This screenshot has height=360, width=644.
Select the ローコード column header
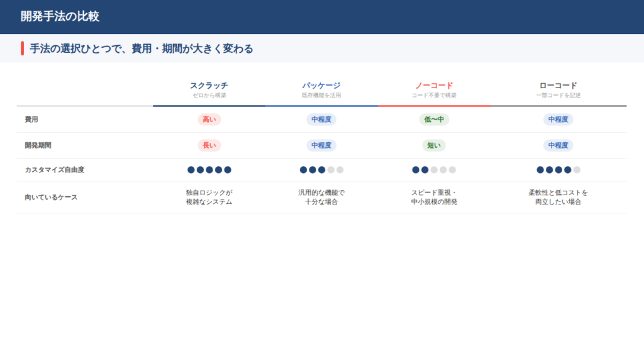[x=558, y=86]
